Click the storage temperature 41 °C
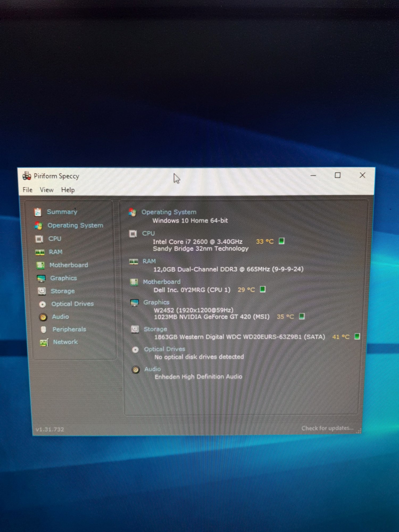Screen dimensions: 399x532 coord(341,337)
